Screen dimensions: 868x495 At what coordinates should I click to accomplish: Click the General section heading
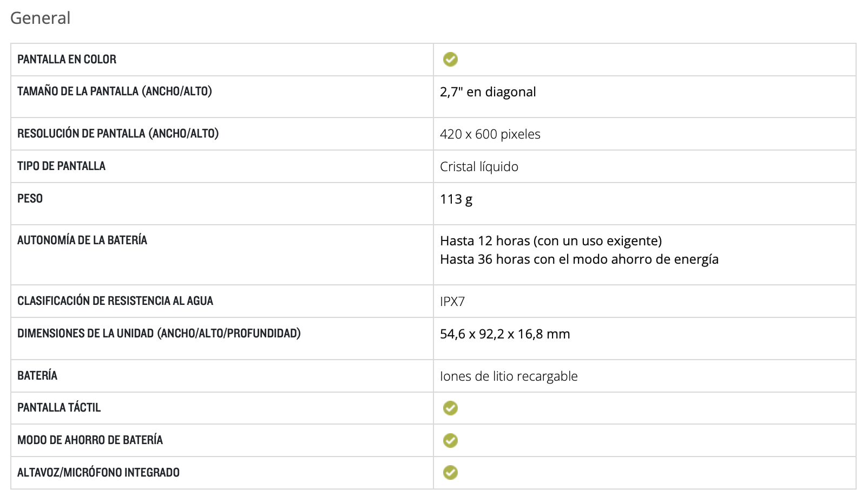(41, 18)
